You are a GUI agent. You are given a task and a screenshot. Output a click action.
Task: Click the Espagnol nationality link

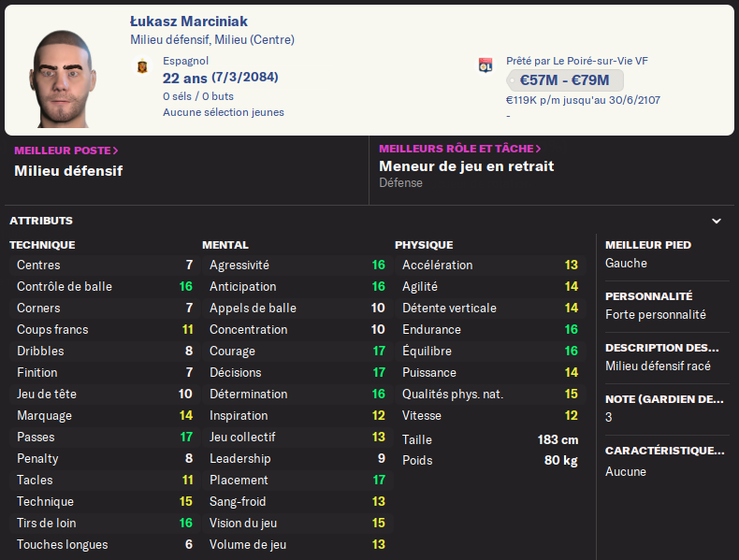coord(186,61)
